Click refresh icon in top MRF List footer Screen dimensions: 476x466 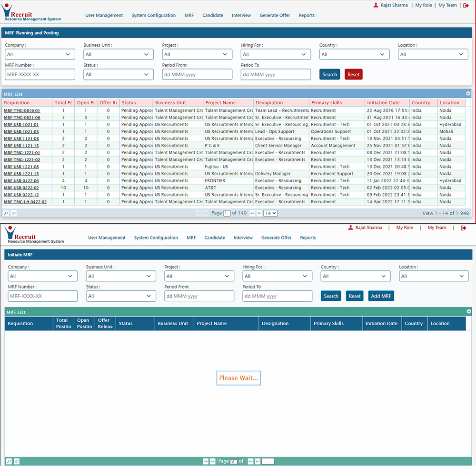14,213
